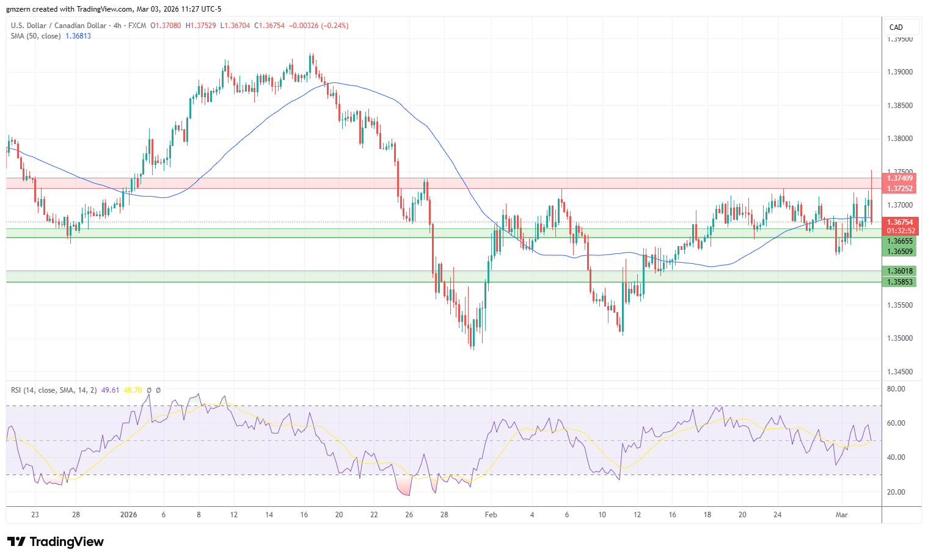This screenshot has height=560, width=928.
Task: Click the Mar label on the time axis
Action: point(842,515)
